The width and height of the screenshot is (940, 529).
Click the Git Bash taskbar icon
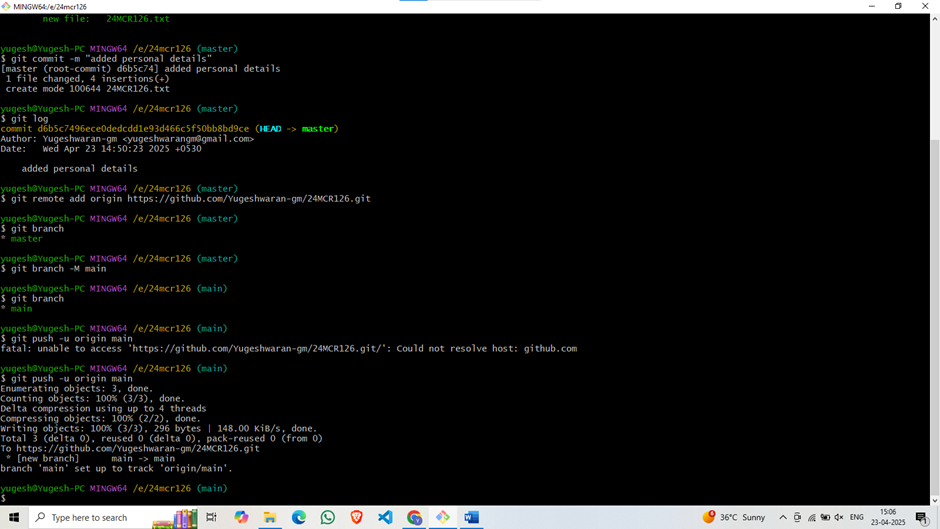442,517
